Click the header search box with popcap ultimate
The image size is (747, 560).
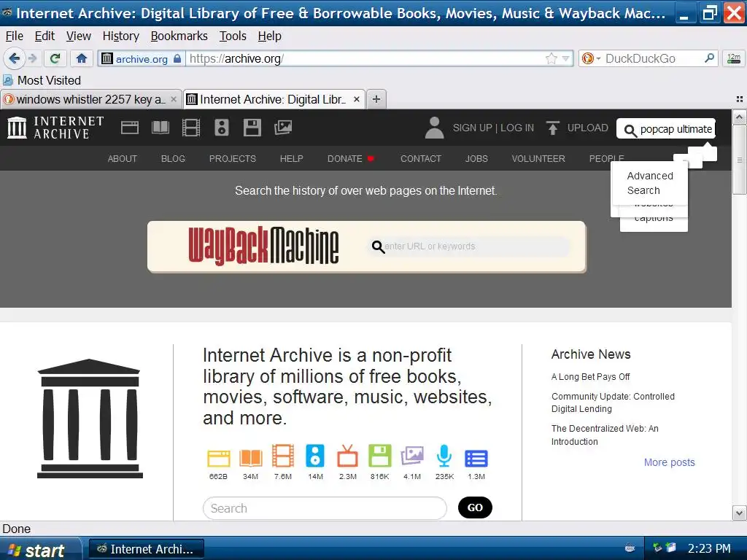[665, 128]
